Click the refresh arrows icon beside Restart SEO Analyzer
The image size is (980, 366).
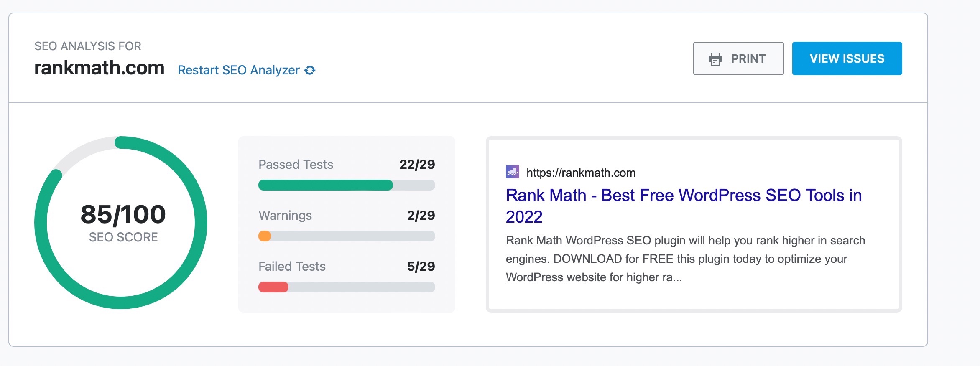[310, 70]
